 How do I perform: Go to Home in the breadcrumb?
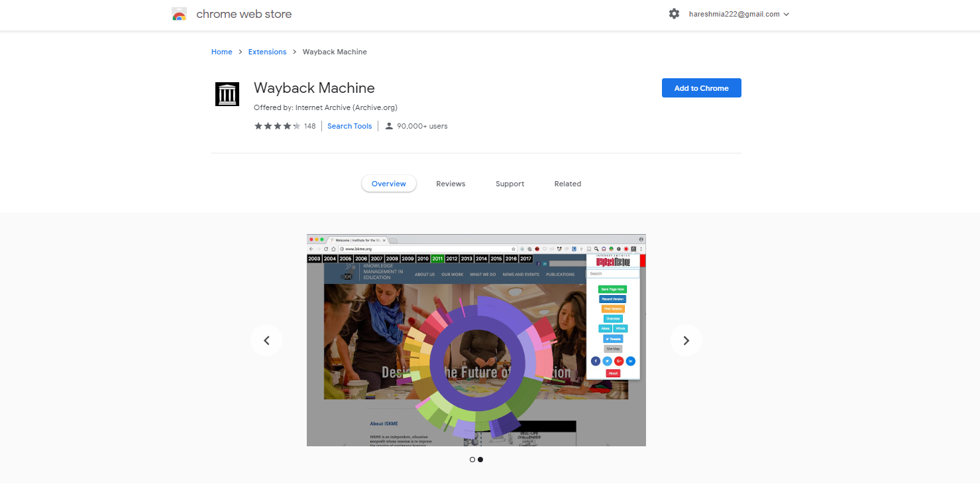222,52
